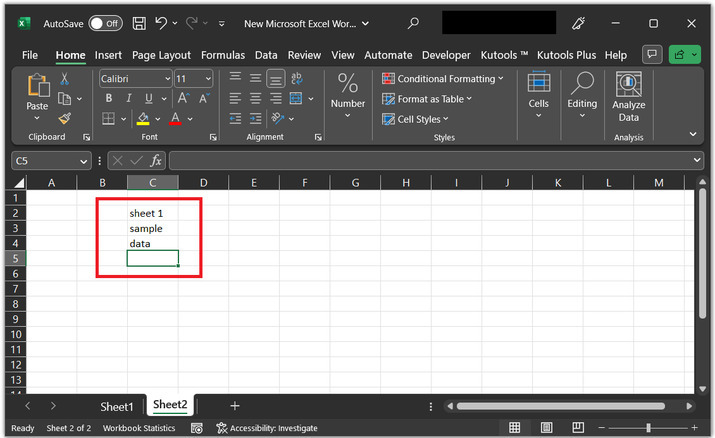Viewport: 715px width, 438px height.
Task: Click the Insert Function fx icon
Action: tap(156, 160)
